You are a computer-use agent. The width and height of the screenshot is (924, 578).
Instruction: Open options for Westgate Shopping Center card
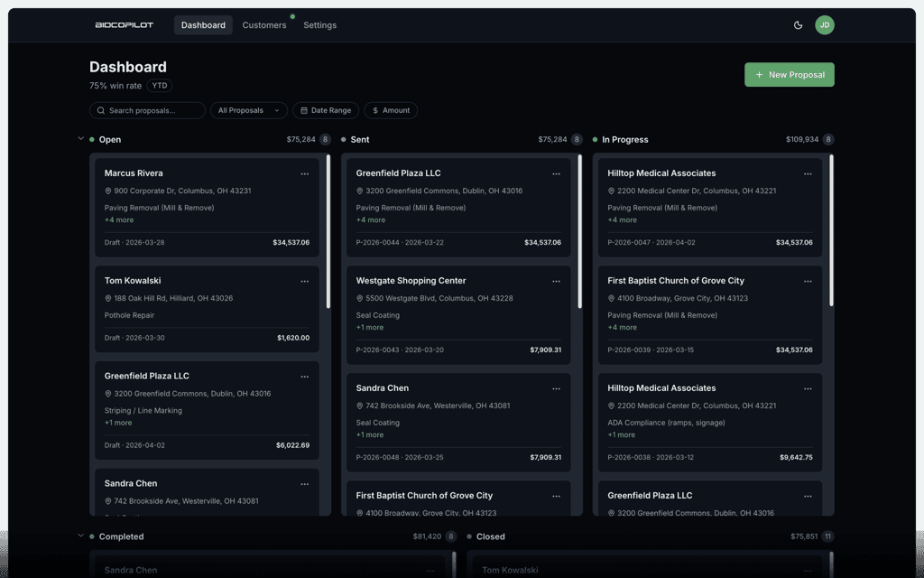[556, 282]
